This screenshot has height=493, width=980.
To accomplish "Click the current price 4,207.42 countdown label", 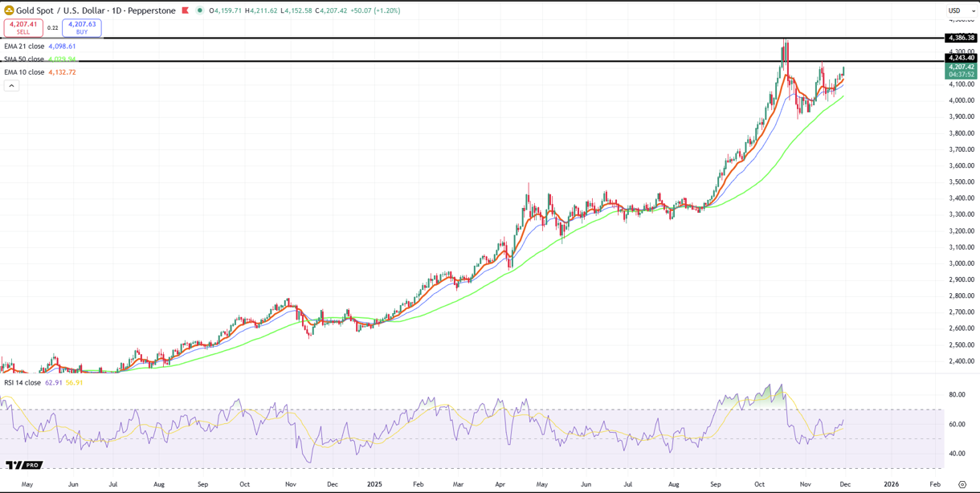I will 961,71.
